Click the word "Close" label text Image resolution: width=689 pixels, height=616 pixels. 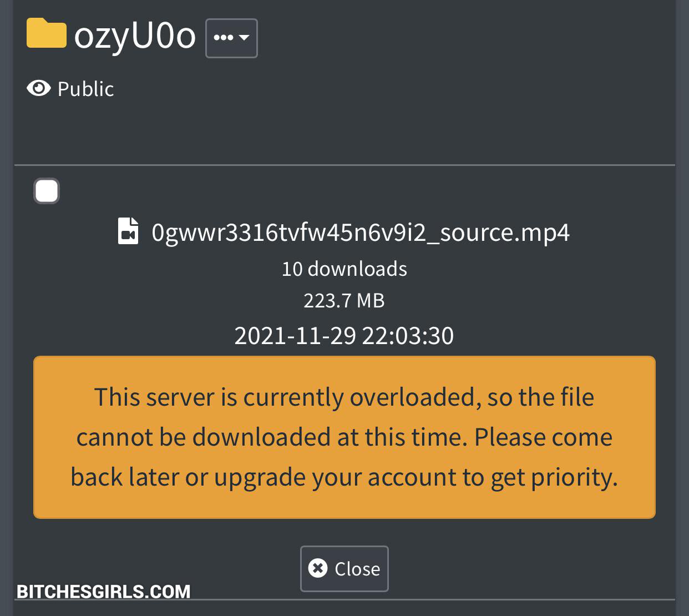tap(357, 569)
